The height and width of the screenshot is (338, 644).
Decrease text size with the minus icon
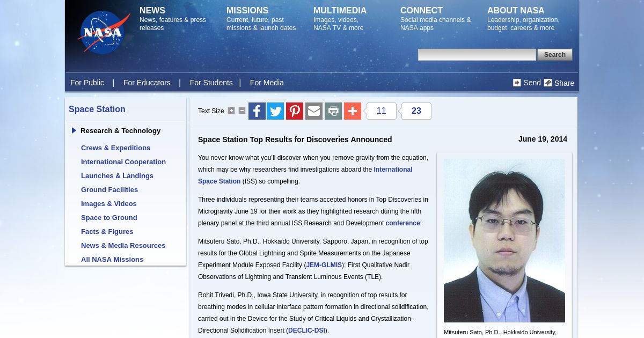(x=242, y=111)
